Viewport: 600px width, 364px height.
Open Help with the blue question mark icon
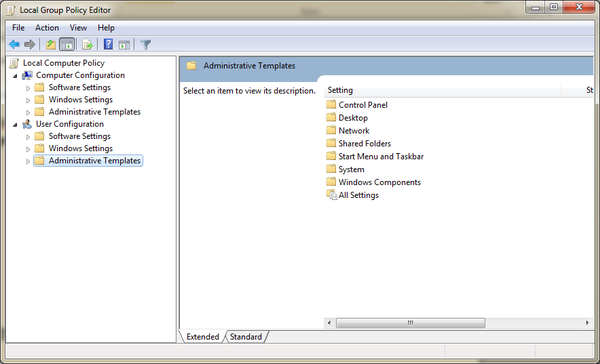click(x=108, y=44)
